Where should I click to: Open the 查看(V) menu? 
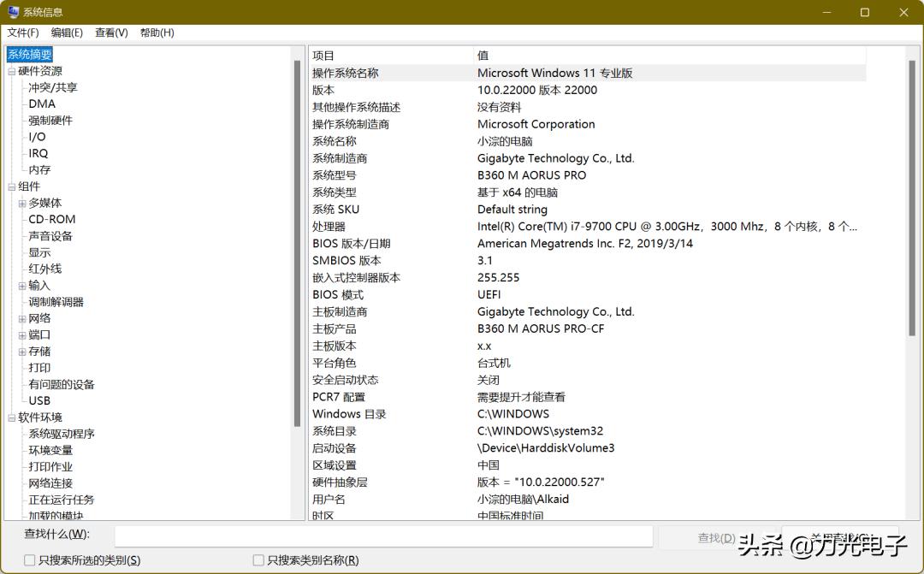point(110,33)
